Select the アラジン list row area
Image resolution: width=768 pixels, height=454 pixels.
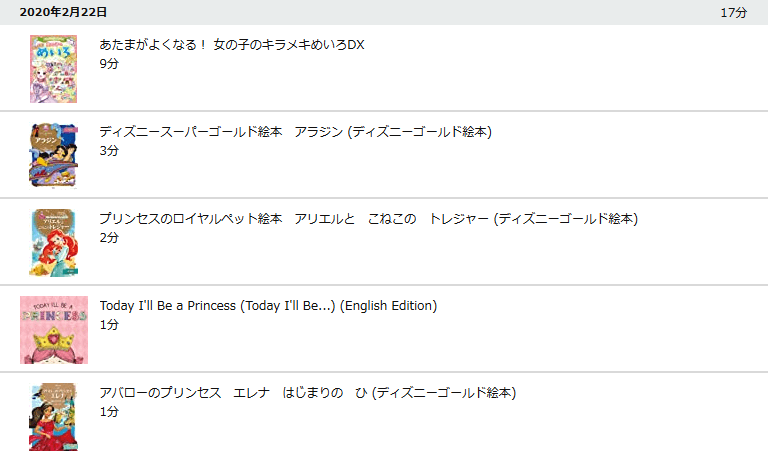(x=384, y=155)
